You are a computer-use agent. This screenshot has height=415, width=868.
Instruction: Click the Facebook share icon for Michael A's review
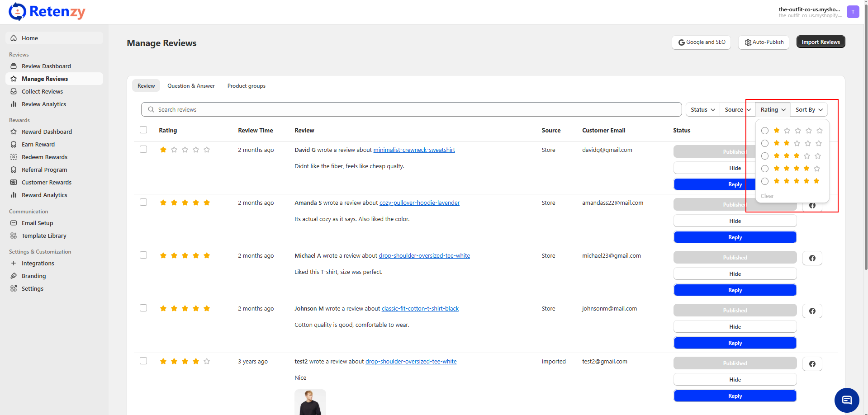pyautogui.click(x=812, y=258)
